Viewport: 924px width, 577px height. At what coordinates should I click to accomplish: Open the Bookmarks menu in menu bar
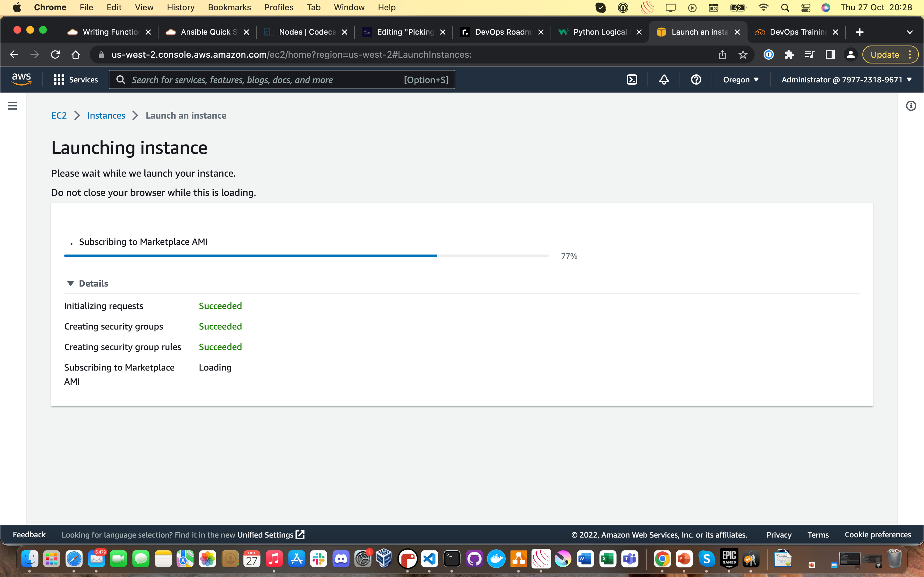coord(229,7)
